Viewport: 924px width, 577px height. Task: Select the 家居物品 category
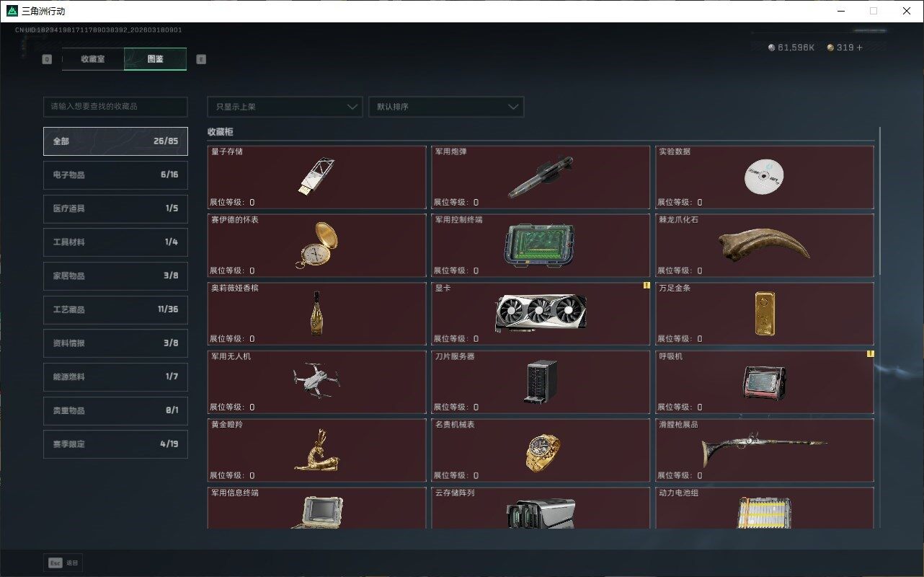(x=115, y=276)
